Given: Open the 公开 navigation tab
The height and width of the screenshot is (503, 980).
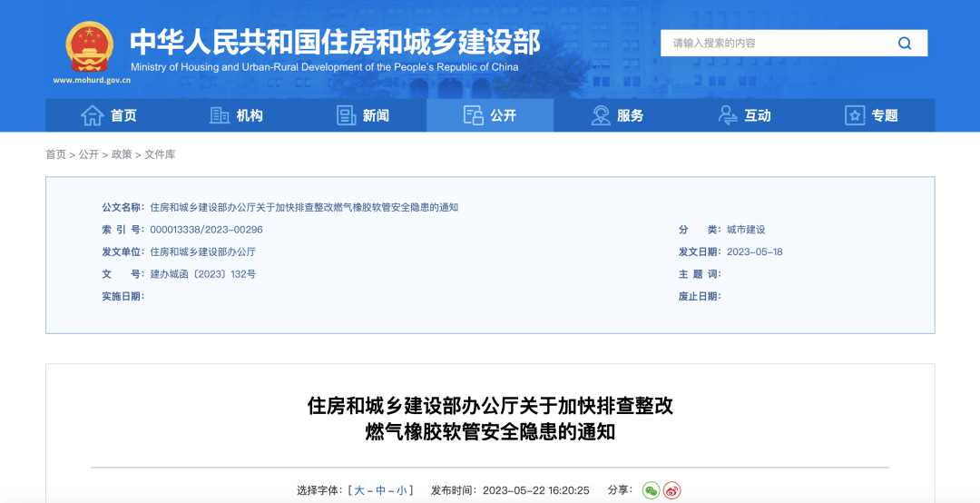Looking at the screenshot, I should tap(490, 115).
